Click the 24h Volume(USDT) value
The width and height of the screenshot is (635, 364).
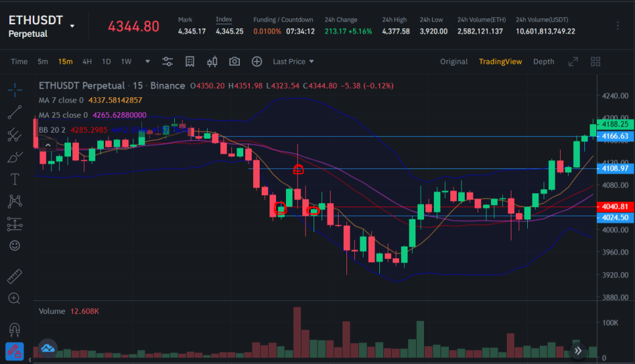545,31
